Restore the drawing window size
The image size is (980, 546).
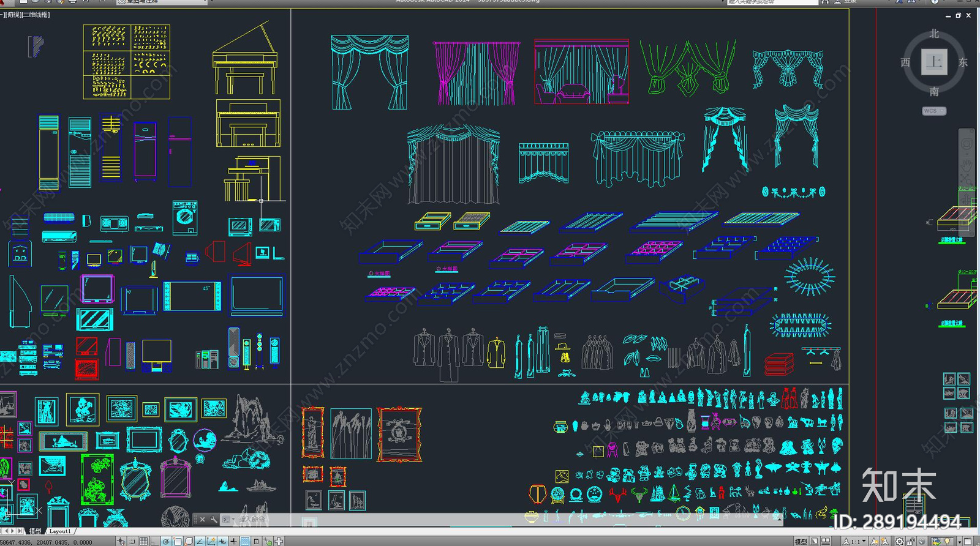[959, 15]
